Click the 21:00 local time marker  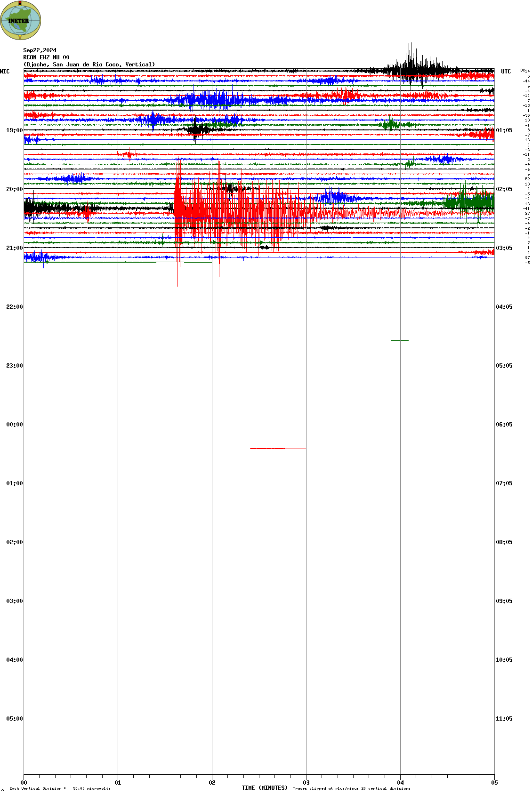15,248
